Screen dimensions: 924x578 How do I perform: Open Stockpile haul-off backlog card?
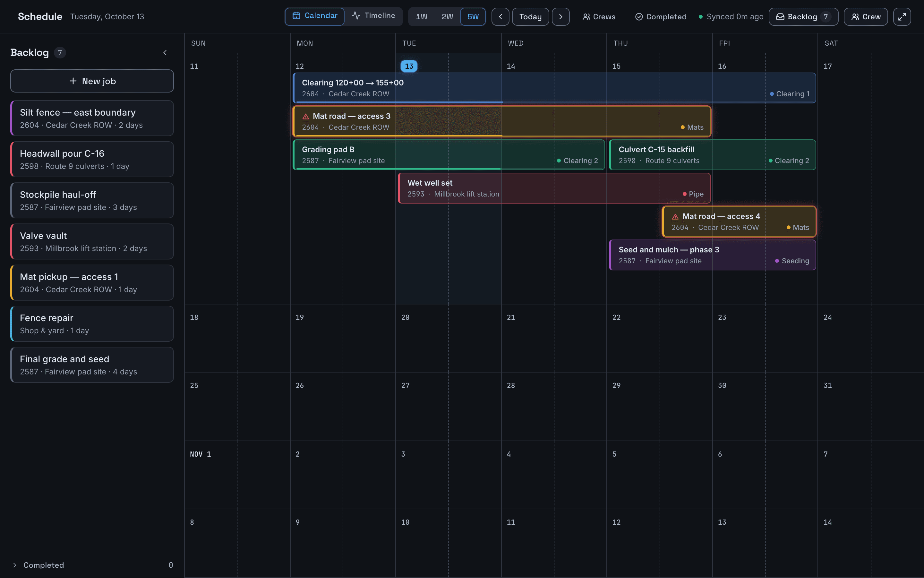point(92,200)
